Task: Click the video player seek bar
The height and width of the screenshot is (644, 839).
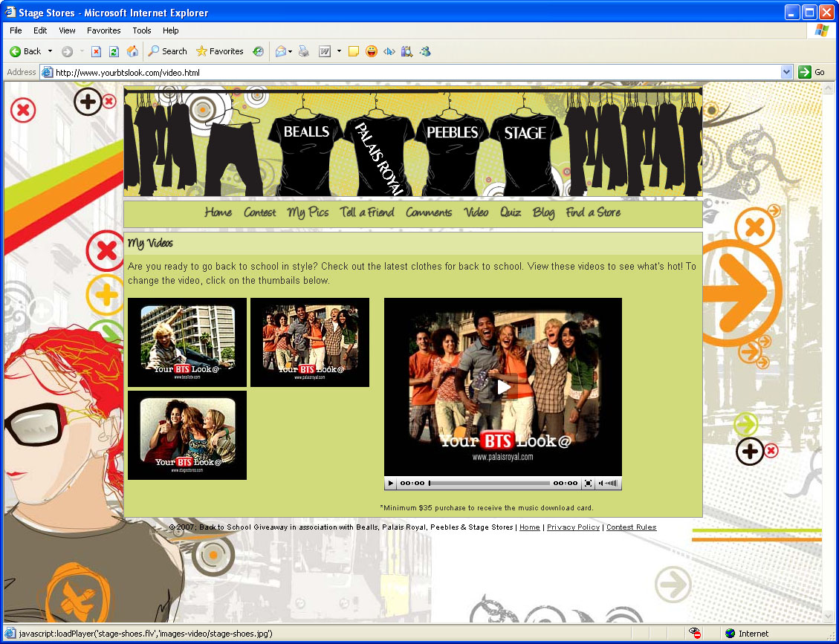Action: [x=490, y=483]
